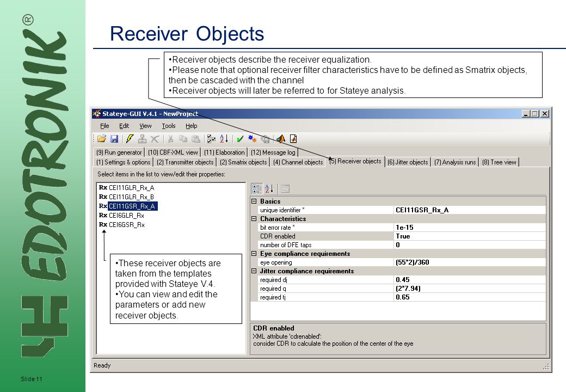Open the View menu

click(145, 126)
